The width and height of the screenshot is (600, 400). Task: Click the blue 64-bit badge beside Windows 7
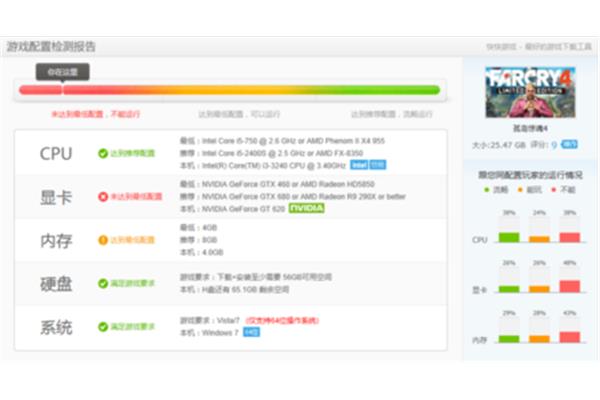251,332
